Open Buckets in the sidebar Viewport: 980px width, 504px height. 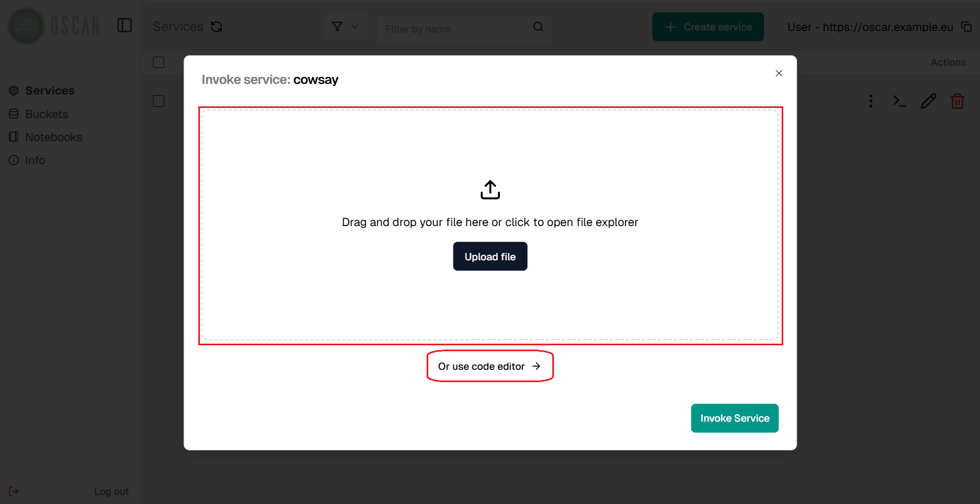point(47,114)
